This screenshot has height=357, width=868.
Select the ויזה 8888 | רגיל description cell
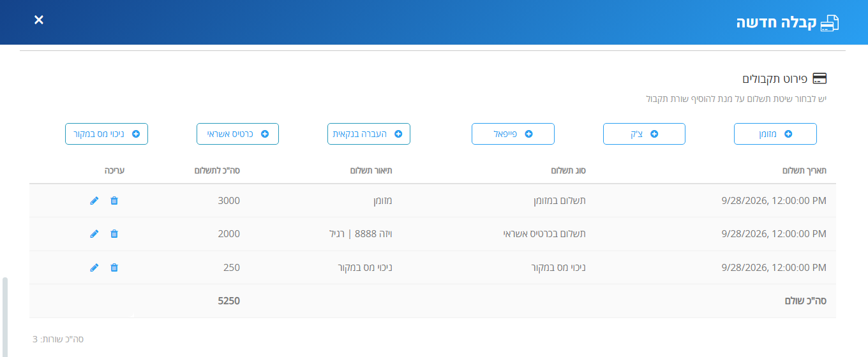tap(360, 234)
